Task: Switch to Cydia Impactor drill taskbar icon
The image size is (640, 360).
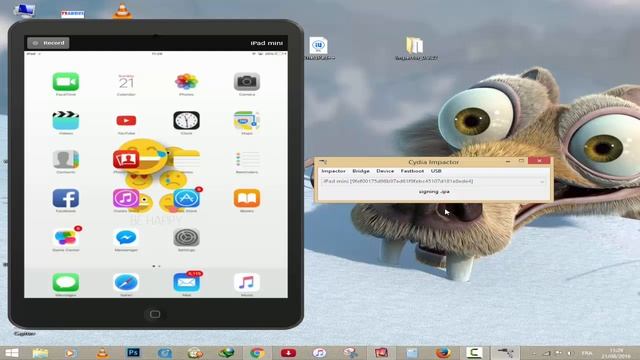Action: [505, 353]
